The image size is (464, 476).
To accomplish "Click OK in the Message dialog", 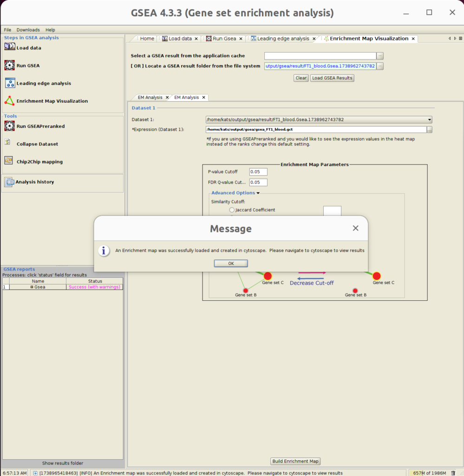I will [231, 263].
